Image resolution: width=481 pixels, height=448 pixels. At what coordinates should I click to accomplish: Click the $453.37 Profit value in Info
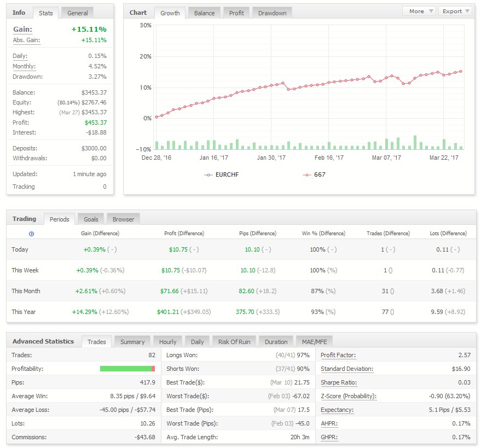(x=96, y=123)
